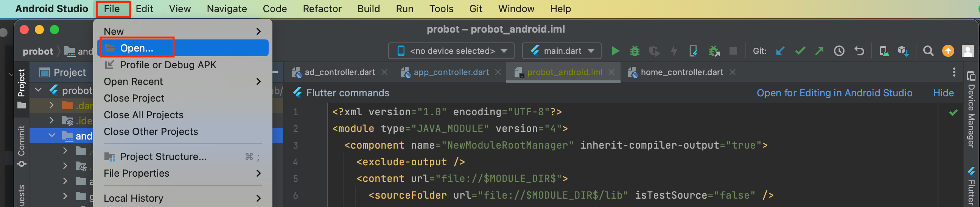Click the Search Everywhere magnifier icon
980x207 pixels.
click(928, 51)
